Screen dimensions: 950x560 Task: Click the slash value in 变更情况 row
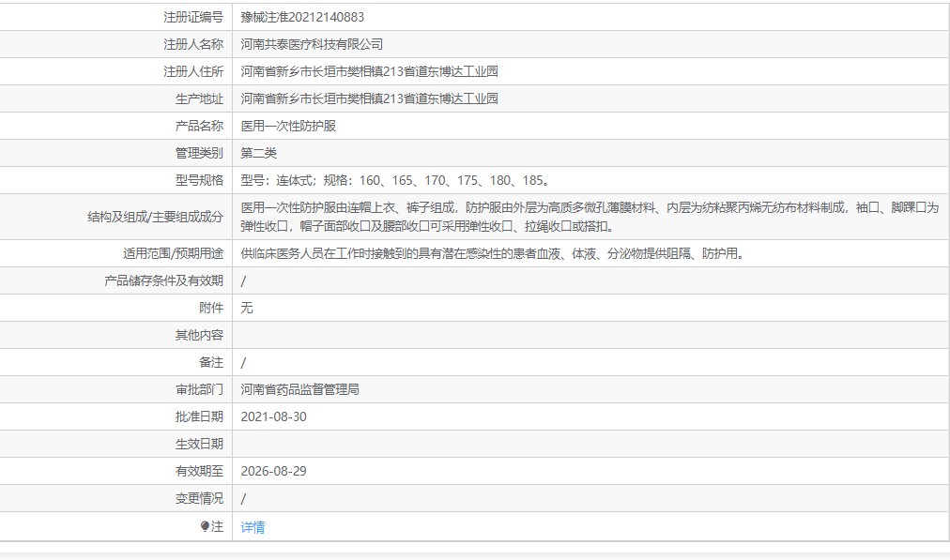[x=243, y=499]
